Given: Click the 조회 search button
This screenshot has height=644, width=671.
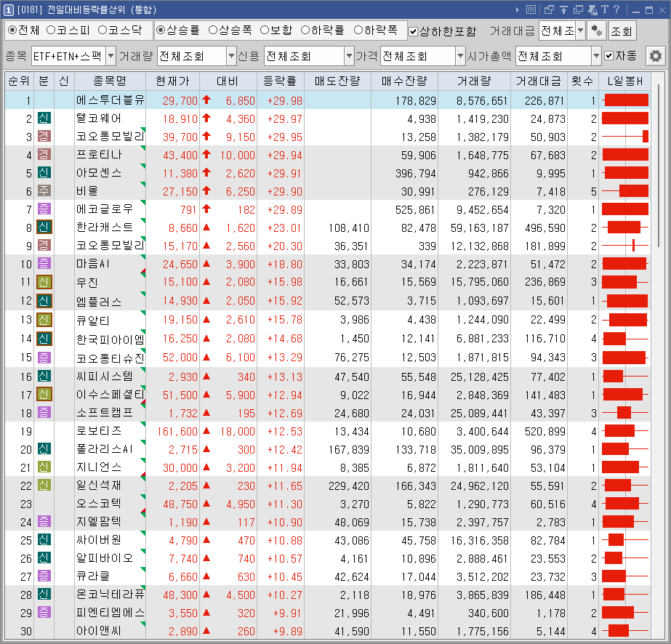Looking at the screenshot, I should pos(622,31).
